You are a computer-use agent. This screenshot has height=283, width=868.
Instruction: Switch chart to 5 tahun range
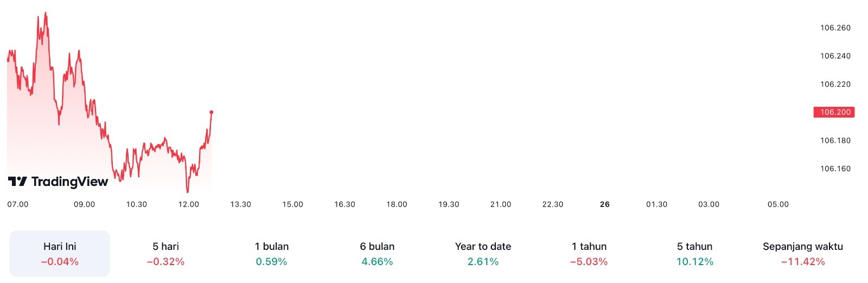click(694, 254)
